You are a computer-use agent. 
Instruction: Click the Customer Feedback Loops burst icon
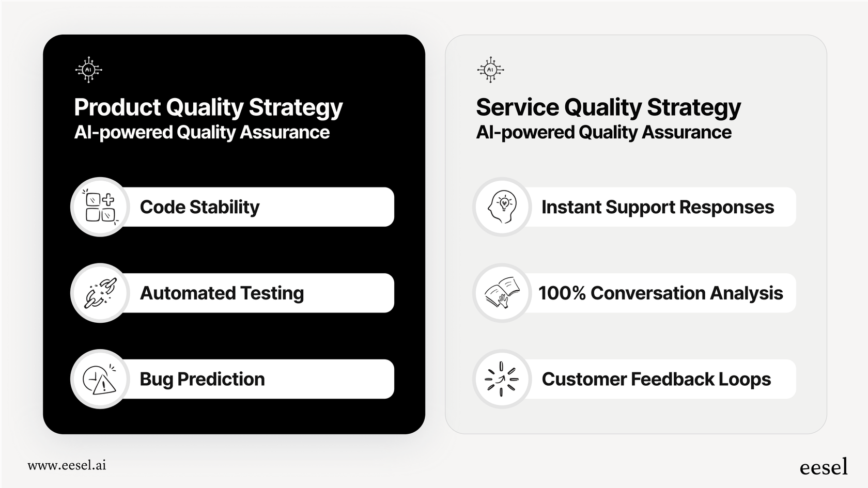tap(502, 379)
